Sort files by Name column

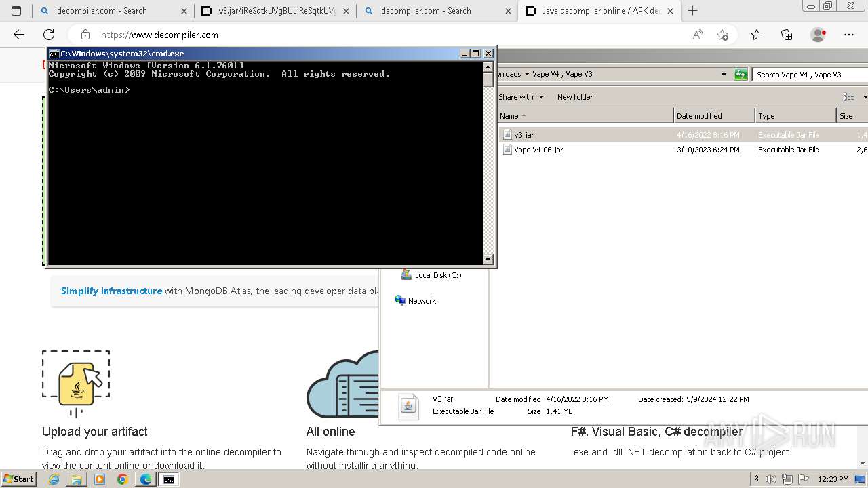[586, 116]
